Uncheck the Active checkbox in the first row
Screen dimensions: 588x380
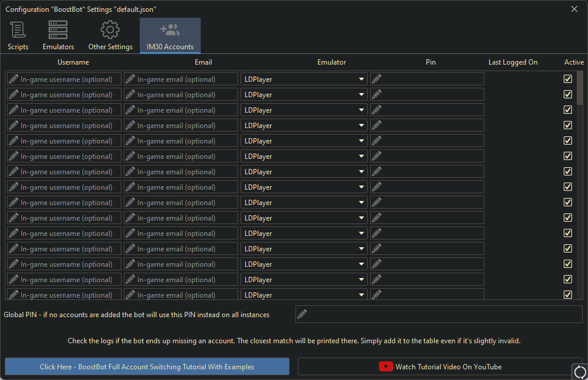[x=568, y=79]
